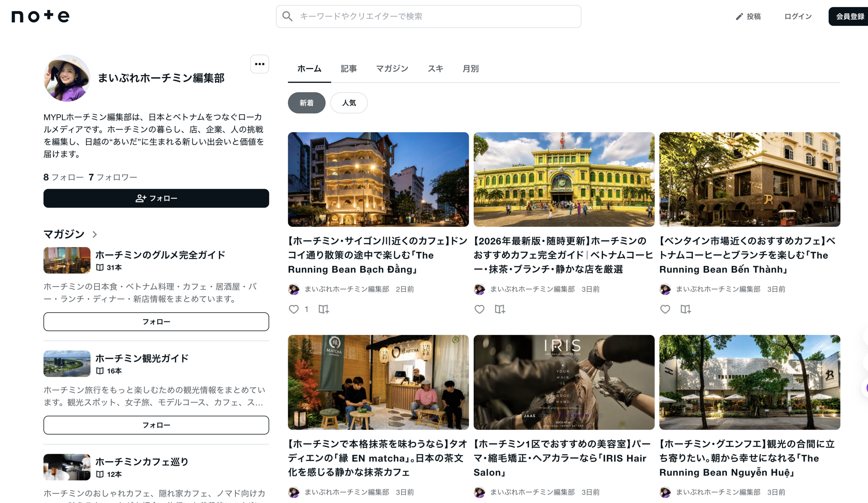Like the Bạch Đằng cafe article
Image resolution: width=868 pixels, height=503 pixels.
pyautogui.click(x=294, y=309)
